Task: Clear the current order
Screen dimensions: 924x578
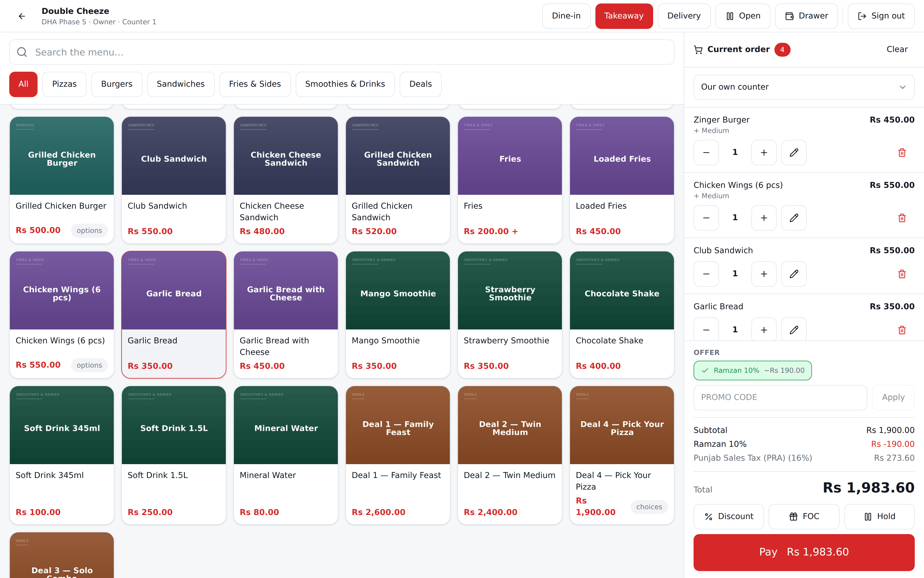Action: click(x=897, y=49)
